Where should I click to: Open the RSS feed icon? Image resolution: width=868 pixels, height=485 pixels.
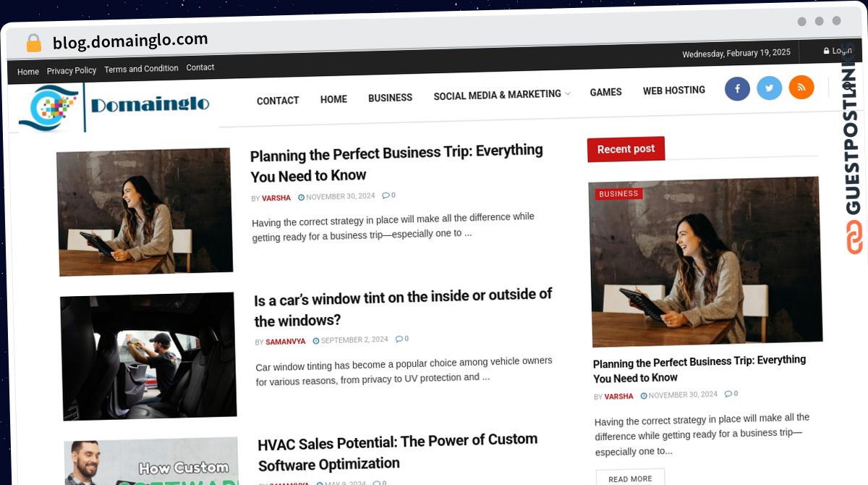coord(801,88)
